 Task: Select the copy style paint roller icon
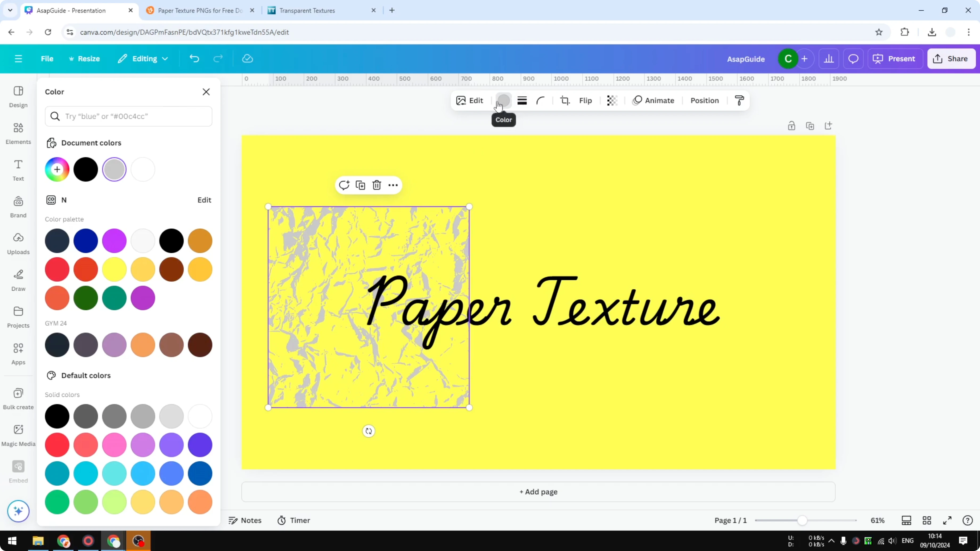point(738,100)
